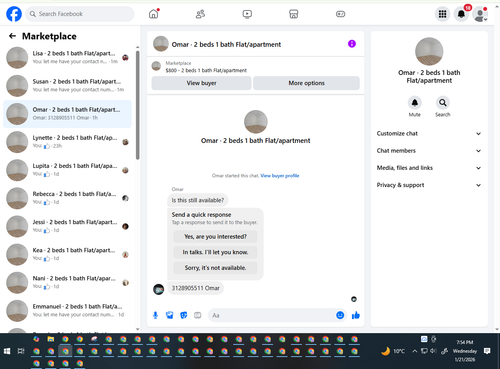Open Task View in the taskbar

21,351
